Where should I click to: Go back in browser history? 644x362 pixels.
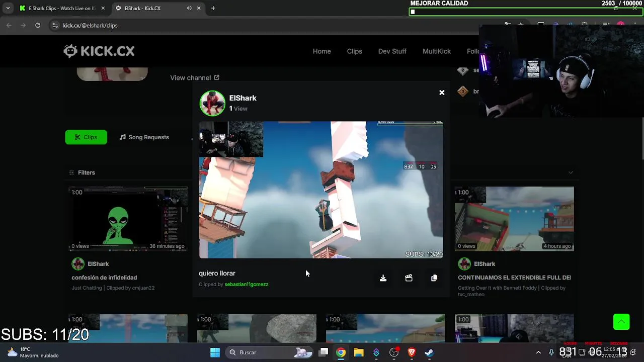pyautogui.click(x=9, y=25)
